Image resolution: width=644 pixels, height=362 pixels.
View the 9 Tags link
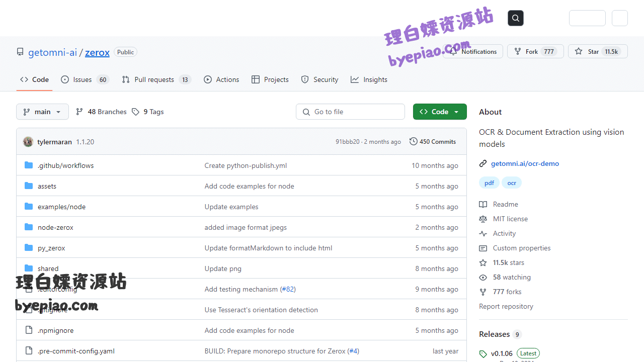tap(148, 112)
